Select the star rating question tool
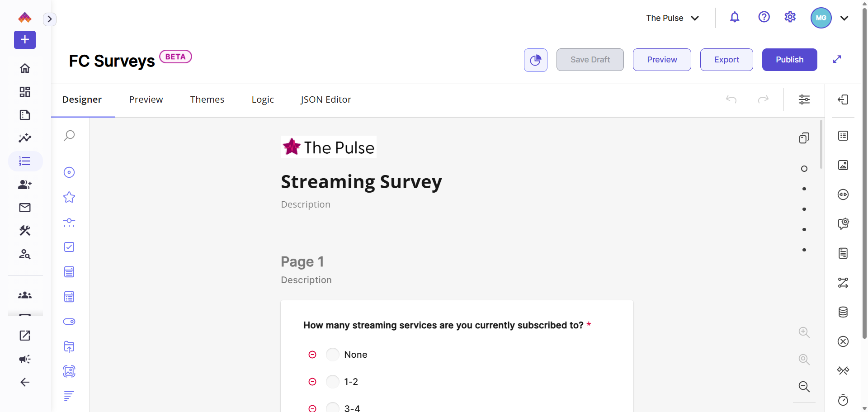The height and width of the screenshot is (412, 868). pyautogui.click(x=69, y=197)
